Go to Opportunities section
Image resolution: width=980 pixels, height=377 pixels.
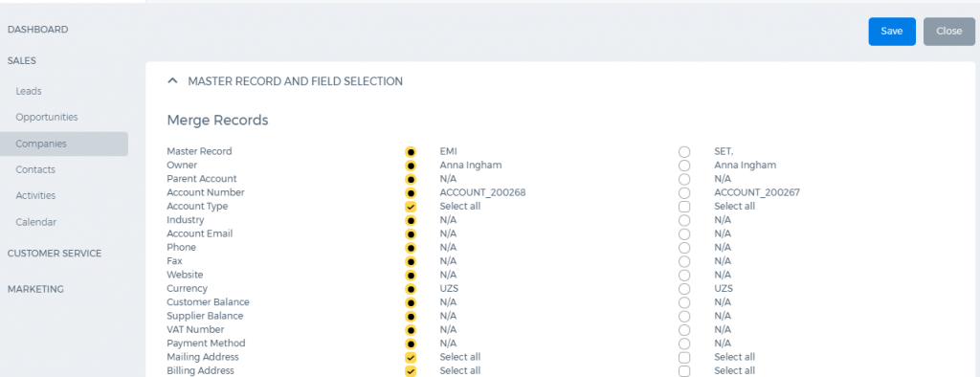47,117
